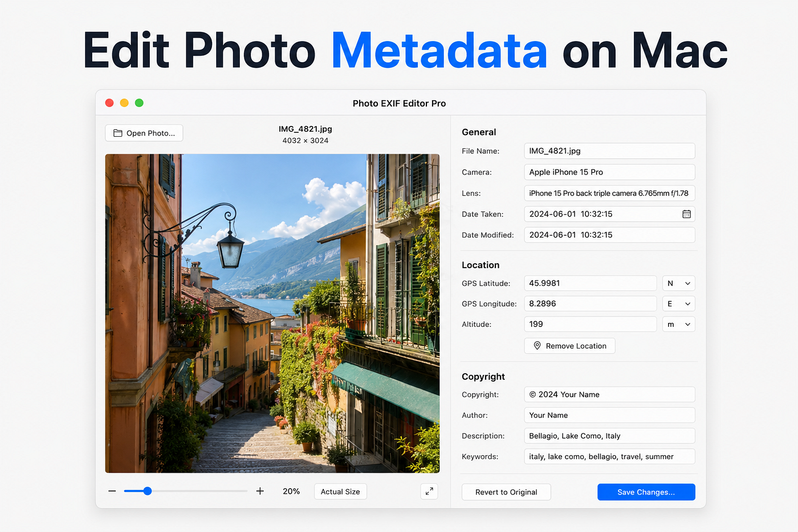Click the Altitude field 199
Screen dimensions: 798x532
591,324
